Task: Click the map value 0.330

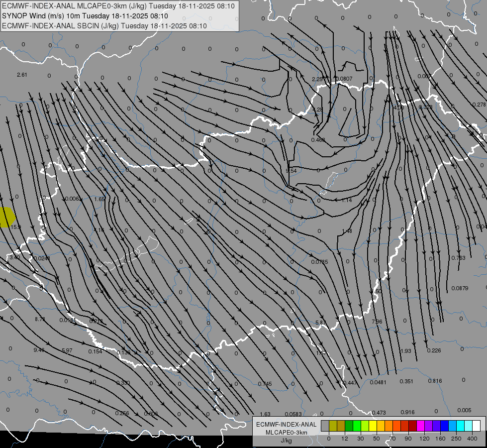Action: [x=123, y=383]
